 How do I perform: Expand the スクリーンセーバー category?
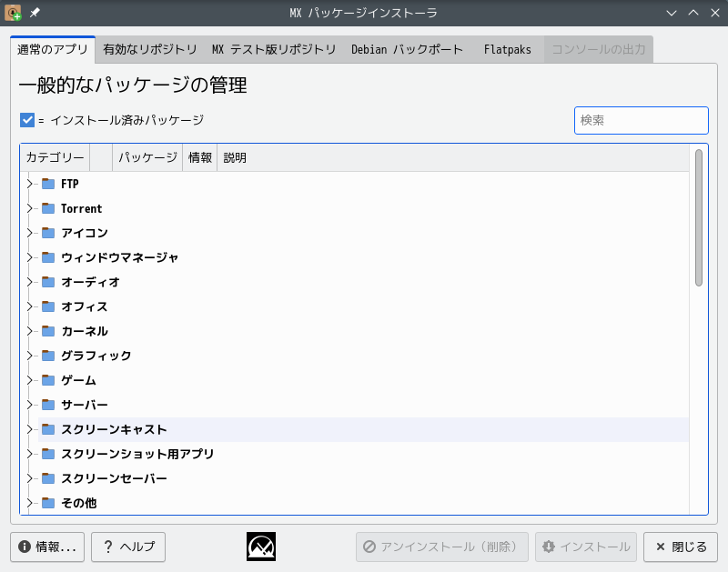tap(30, 478)
